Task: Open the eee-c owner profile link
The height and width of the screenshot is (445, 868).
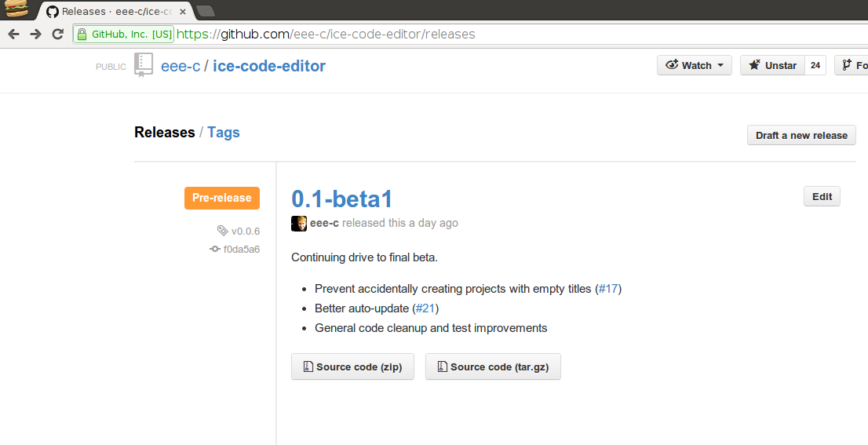Action: pyautogui.click(x=181, y=66)
